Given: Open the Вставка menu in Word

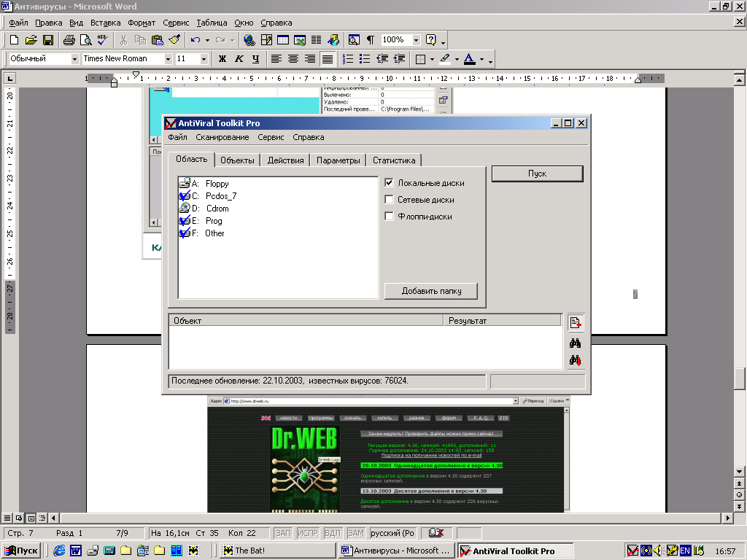Looking at the screenshot, I should [105, 23].
